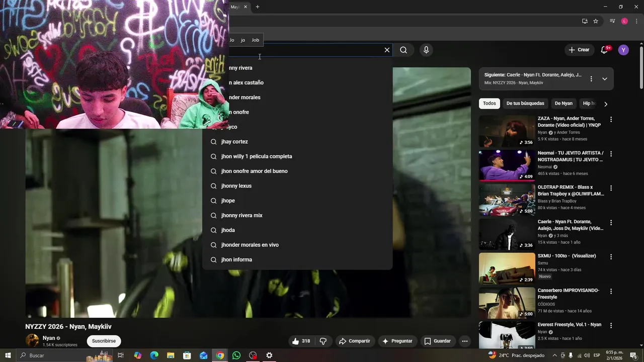Choose suggestion 'jhay cortez'

point(297,142)
